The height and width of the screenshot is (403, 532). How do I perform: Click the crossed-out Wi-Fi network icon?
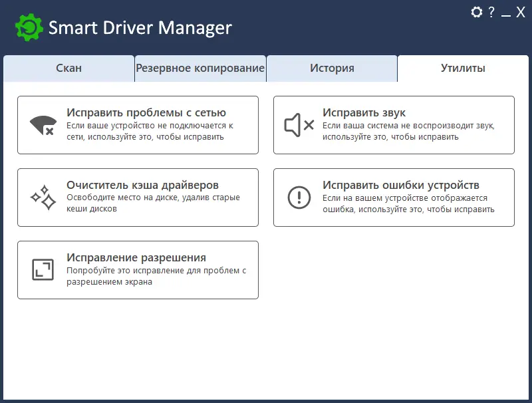[x=41, y=125]
